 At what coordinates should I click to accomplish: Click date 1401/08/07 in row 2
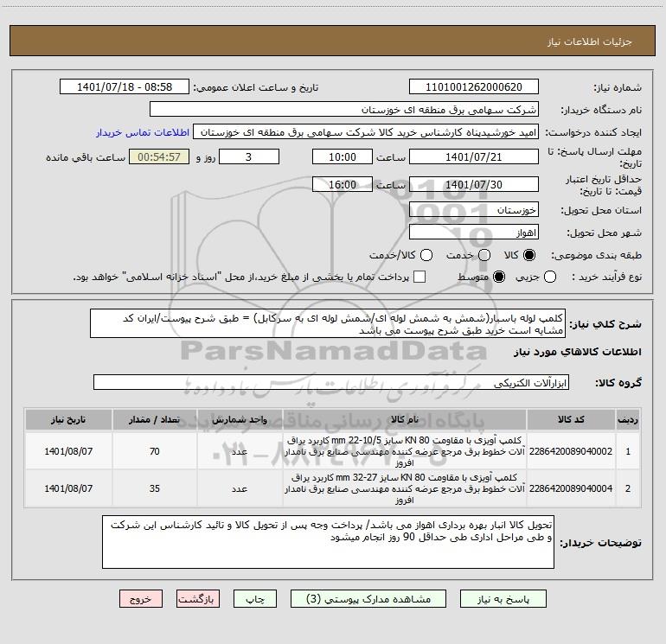pyautogui.click(x=68, y=488)
